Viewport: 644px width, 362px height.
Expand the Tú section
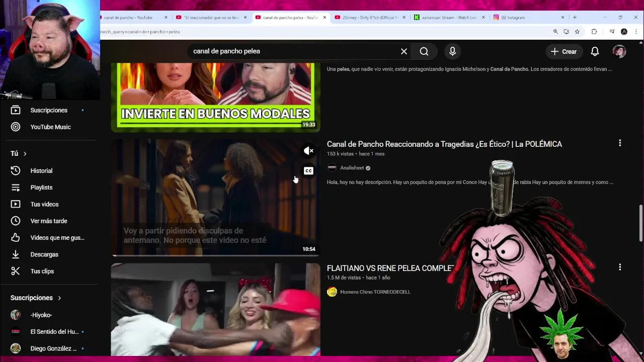19,153
